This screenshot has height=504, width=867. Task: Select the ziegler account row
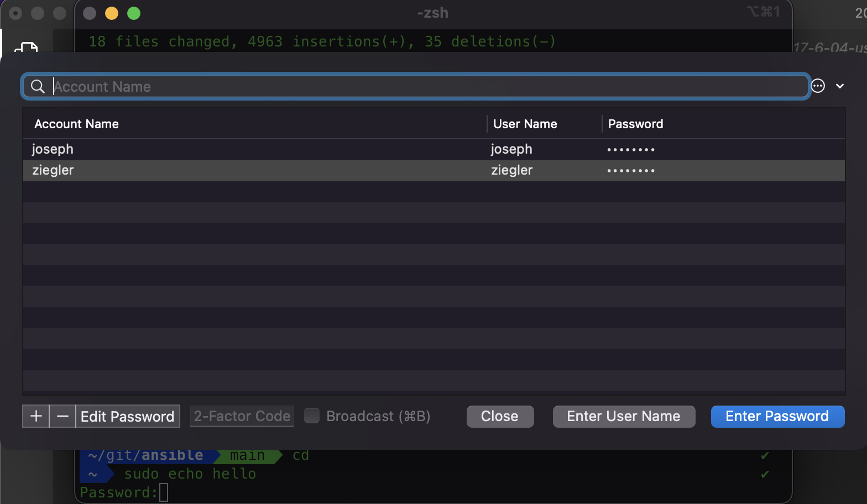coord(434,170)
